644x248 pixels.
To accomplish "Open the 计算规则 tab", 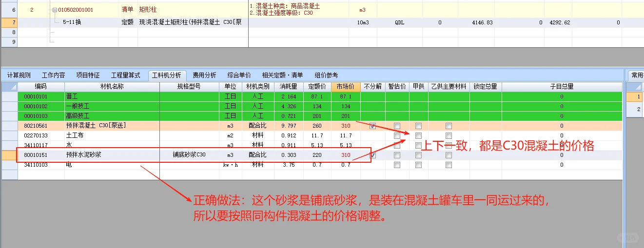I will tap(19, 75).
